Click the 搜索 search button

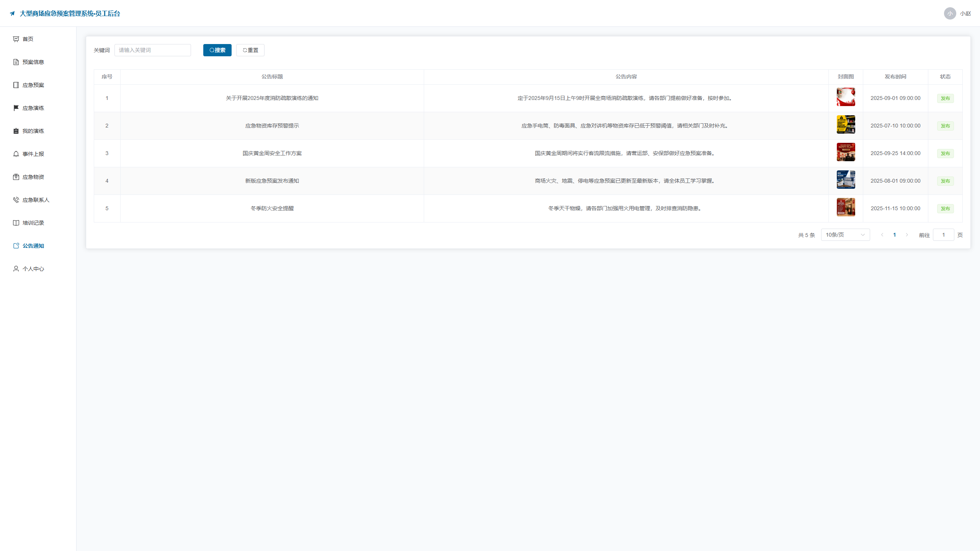click(x=217, y=50)
